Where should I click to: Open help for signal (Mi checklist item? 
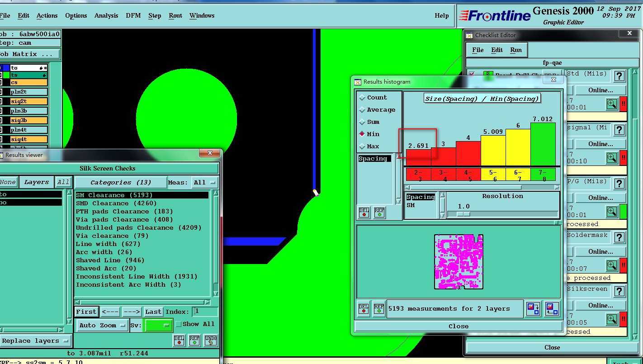(x=619, y=130)
